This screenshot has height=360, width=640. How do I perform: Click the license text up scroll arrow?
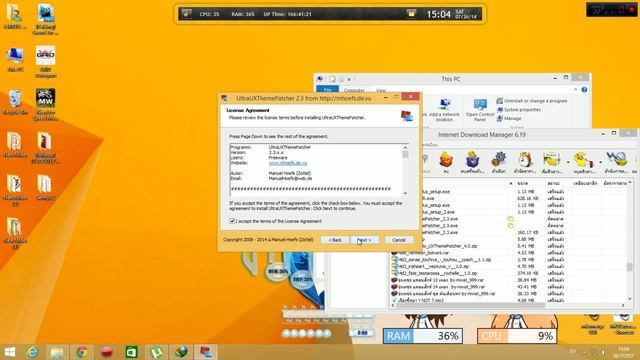click(405, 147)
